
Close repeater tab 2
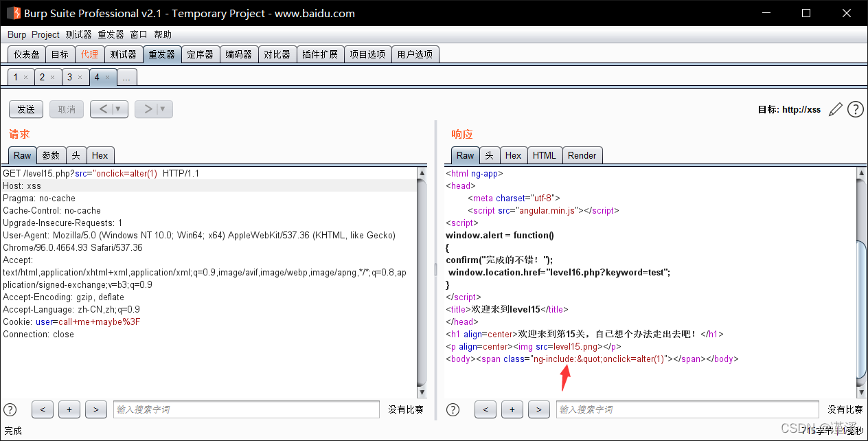click(52, 78)
